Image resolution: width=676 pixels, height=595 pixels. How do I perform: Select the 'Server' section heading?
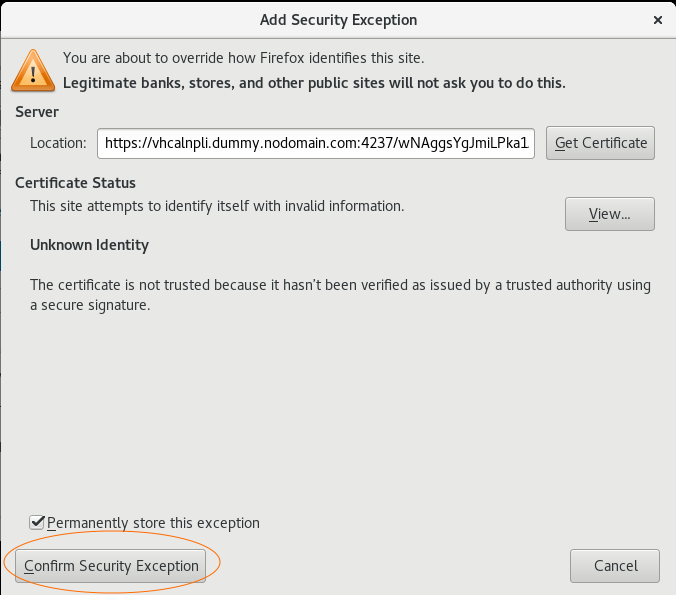point(37,112)
